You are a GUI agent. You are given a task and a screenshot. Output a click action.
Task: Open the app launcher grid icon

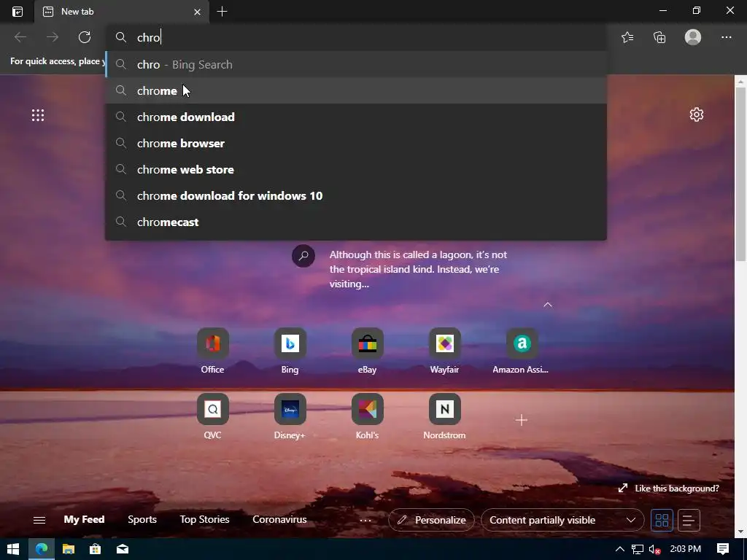(38, 115)
